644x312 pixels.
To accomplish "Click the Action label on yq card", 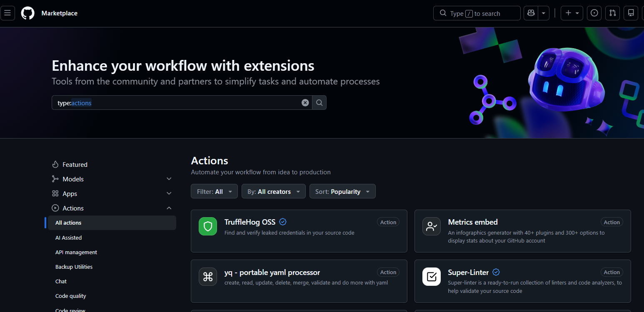I will (388, 272).
